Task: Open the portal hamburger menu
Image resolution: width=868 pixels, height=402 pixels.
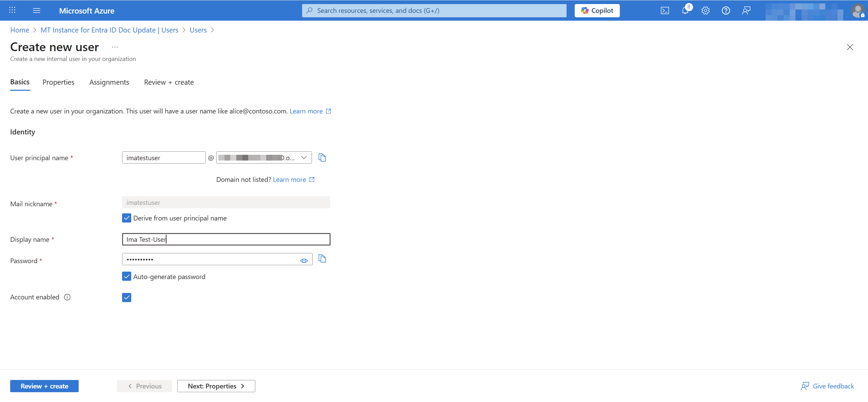Action: pos(36,10)
